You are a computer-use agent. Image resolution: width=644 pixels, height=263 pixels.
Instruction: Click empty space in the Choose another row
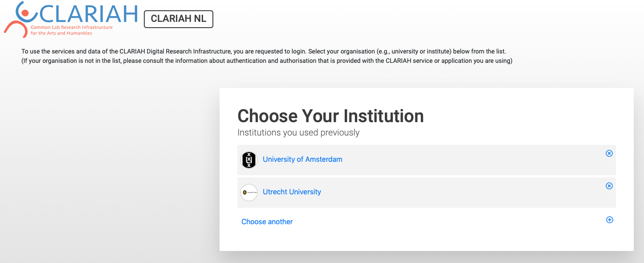[x=445, y=222]
